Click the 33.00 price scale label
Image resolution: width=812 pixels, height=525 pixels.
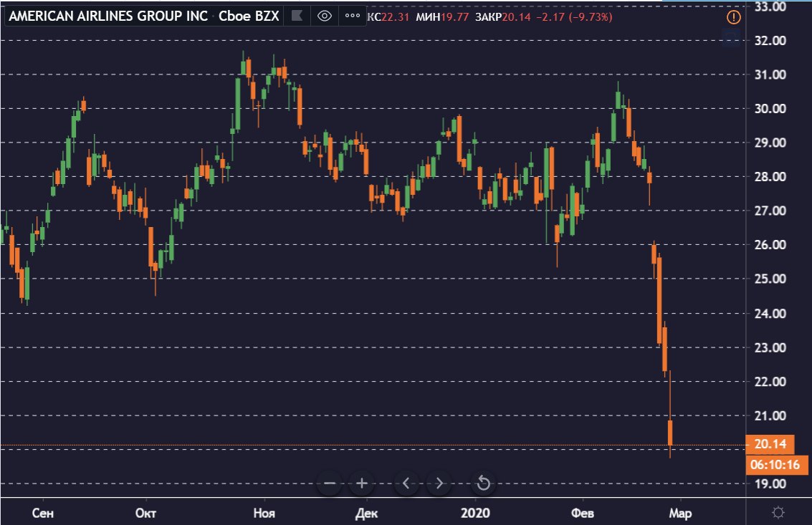click(770, 6)
